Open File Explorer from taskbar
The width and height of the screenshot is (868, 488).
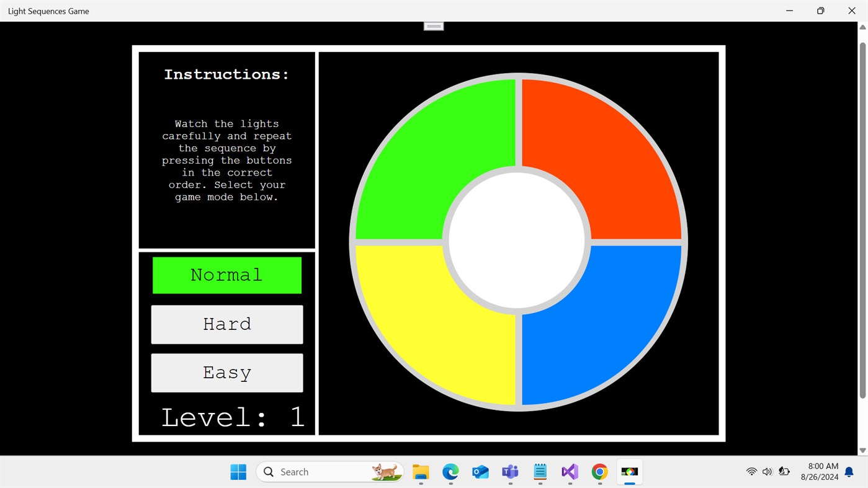click(x=420, y=471)
